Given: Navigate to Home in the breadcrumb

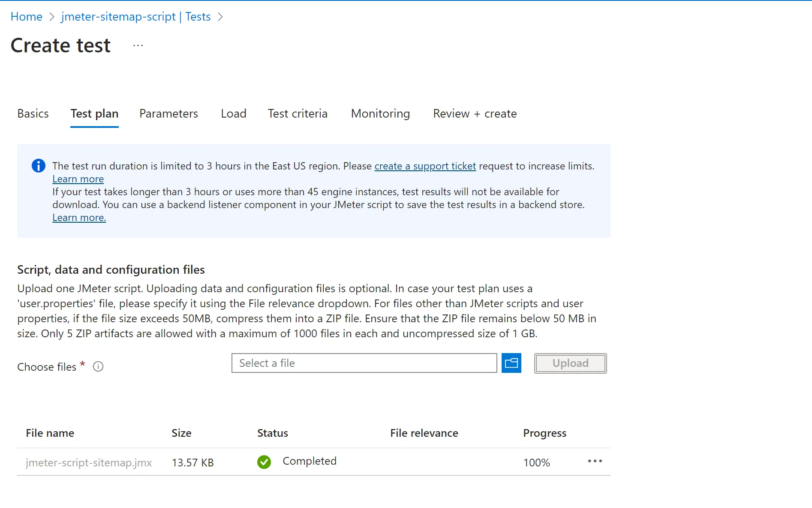Looking at the screenshot, I should (x=27, y=17).
